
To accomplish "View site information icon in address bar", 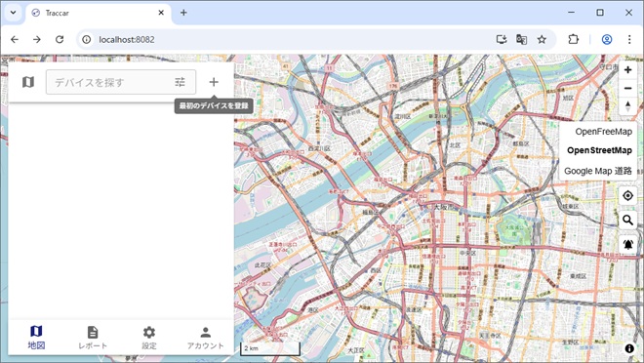I will click(86, 39).
